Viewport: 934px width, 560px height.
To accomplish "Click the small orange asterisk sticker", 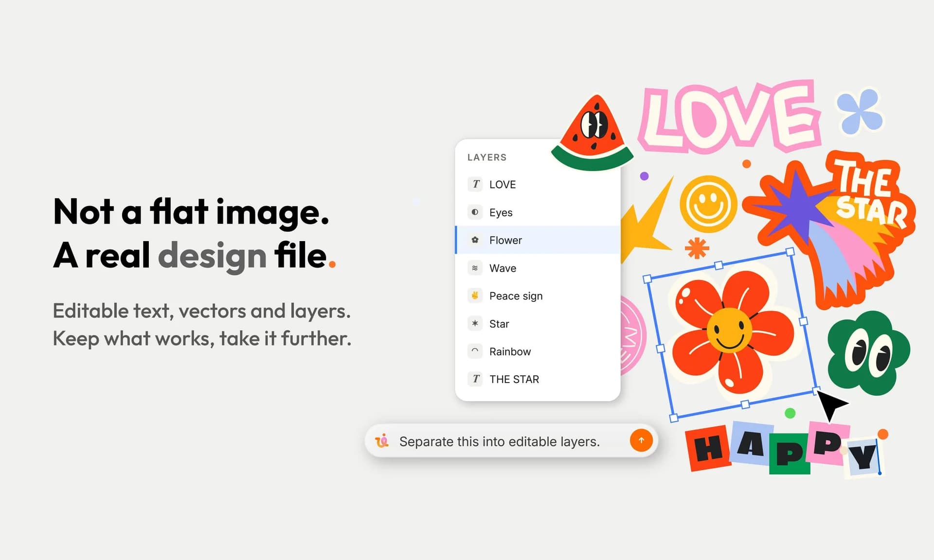I will point(697,248).
